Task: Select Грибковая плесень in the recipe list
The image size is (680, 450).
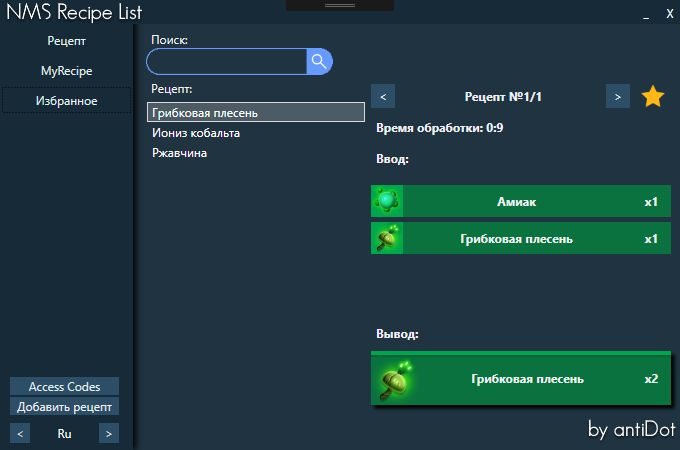Action: pos(256,112)
